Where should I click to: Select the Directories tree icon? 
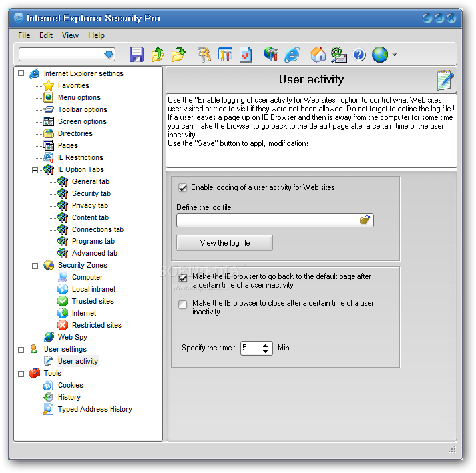click(49, 133)
